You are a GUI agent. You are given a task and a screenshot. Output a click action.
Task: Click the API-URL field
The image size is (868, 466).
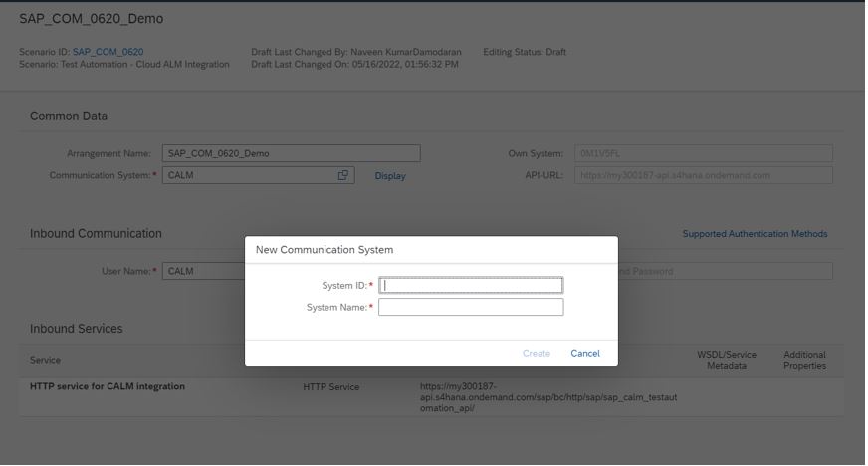click(x=704, y=175)
